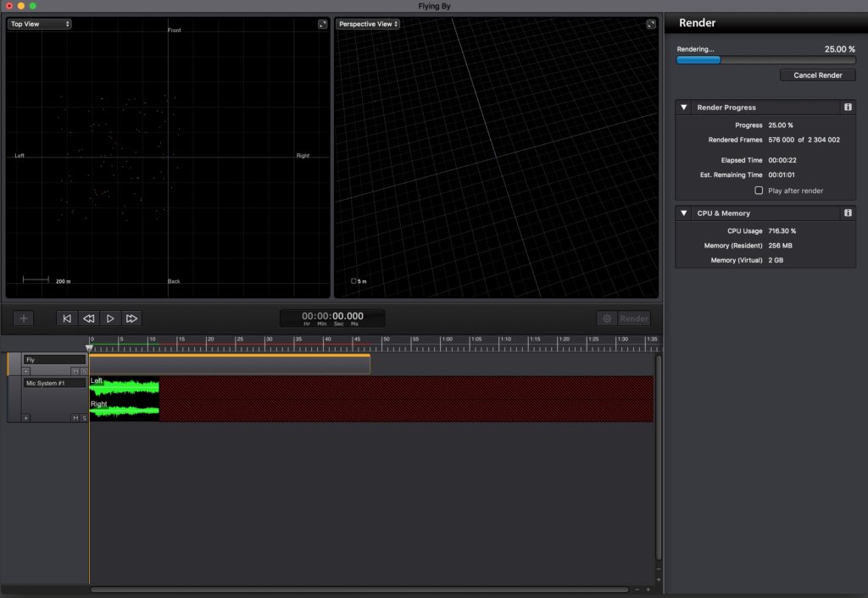This screenshot has height=598, width=868.
Task: Open render settings gear icon
Action: 607,318
